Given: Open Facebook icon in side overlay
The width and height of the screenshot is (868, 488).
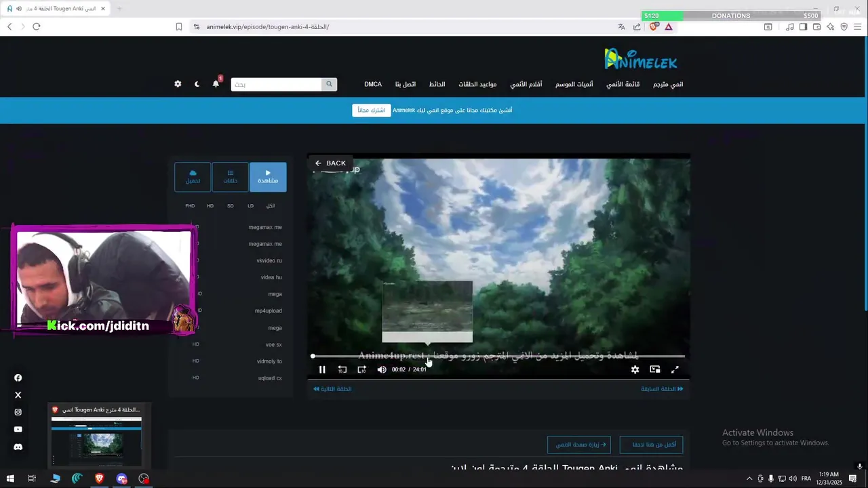Looking at the screenshot, I should [18, 378].
